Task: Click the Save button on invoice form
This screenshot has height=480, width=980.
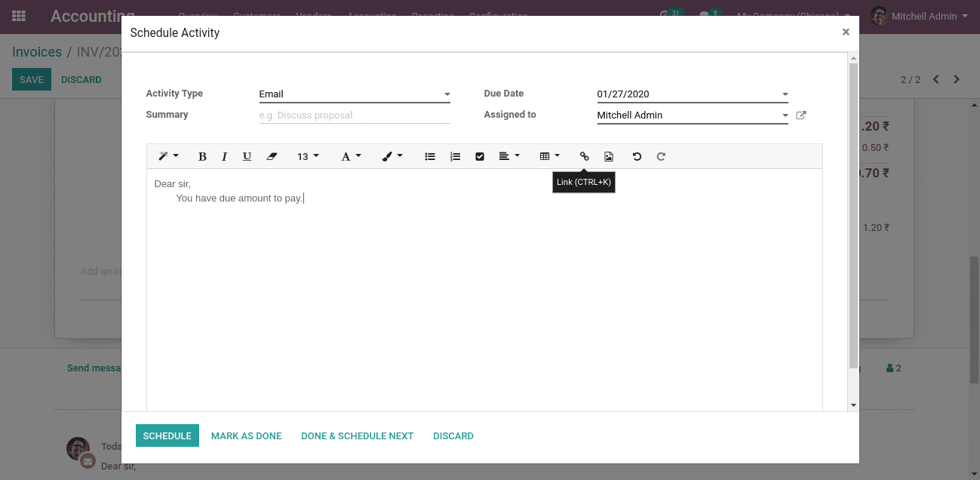Action: tap(32, 79)
